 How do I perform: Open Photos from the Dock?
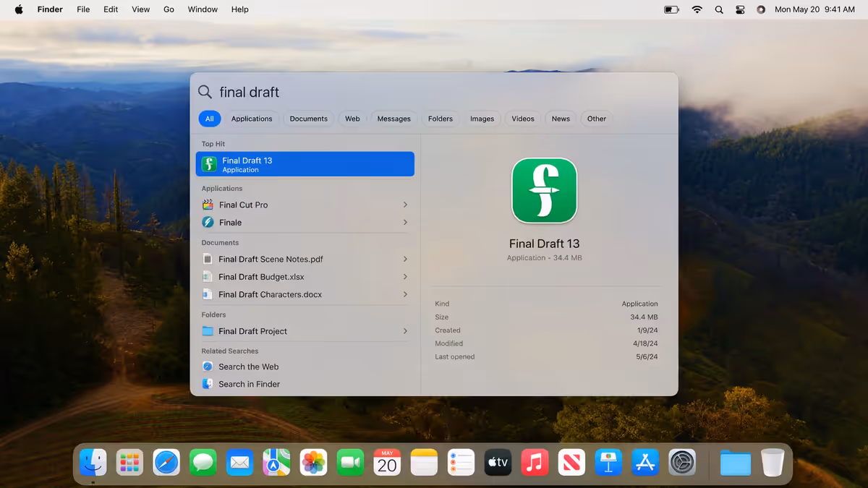tap(313, 463)
